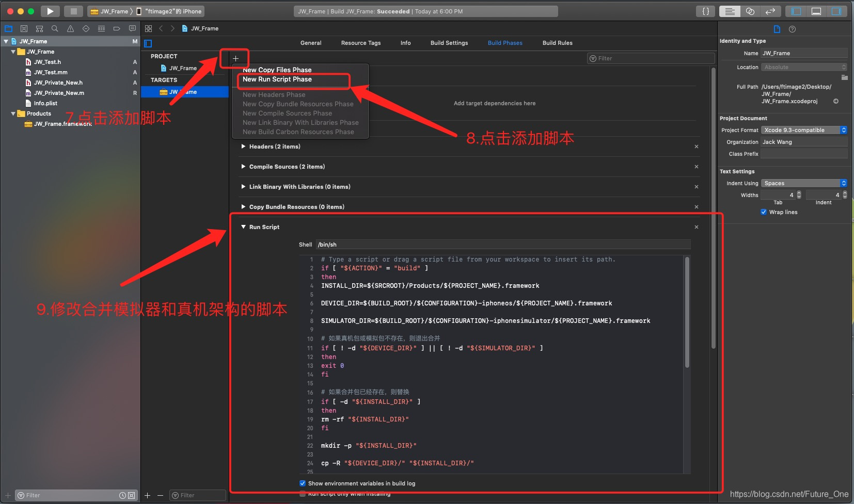The width and height of the screenshot is (854, 504).
Task: Switch to the Info tab
Action: [406, 43]
